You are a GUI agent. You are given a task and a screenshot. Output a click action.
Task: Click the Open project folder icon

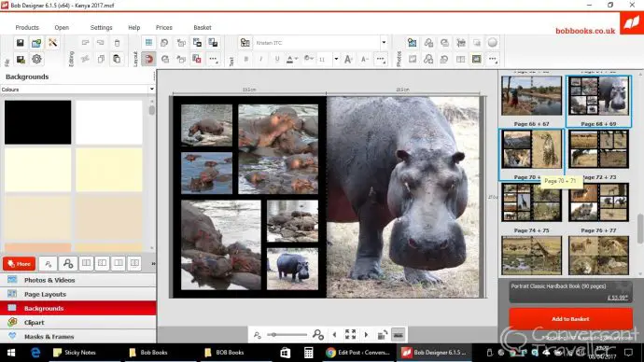(x=36, y=43)
